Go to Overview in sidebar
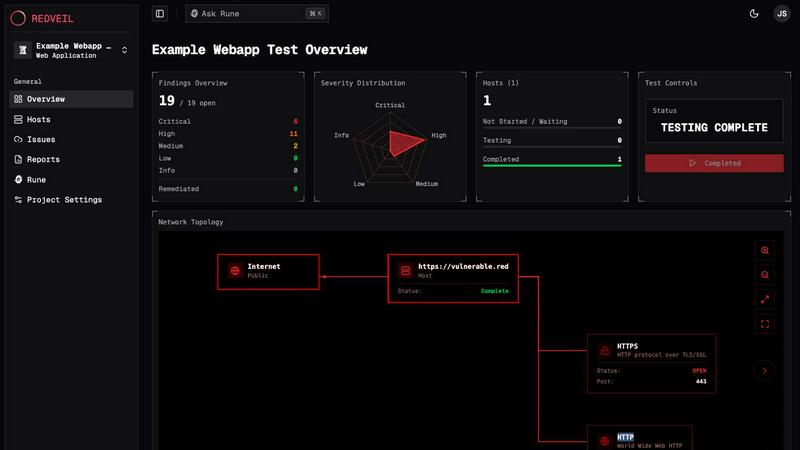The width and height of the screenshot is (800, 450). 71,99
